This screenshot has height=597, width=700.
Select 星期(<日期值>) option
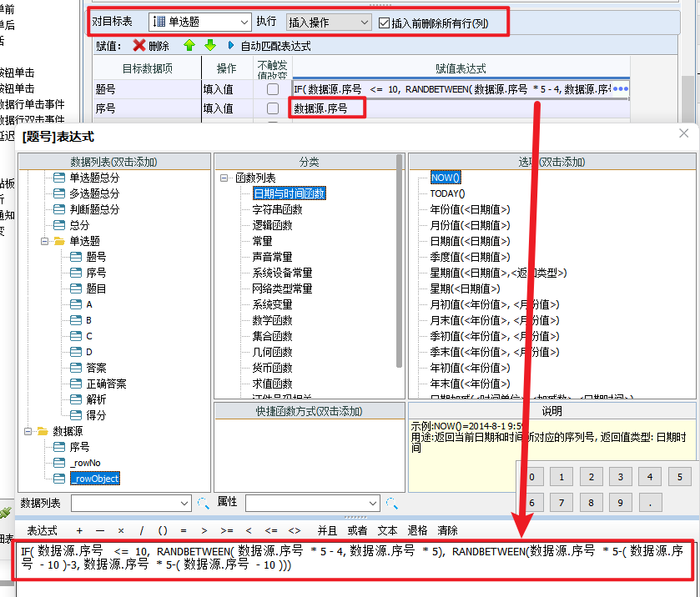coord(465,288)
